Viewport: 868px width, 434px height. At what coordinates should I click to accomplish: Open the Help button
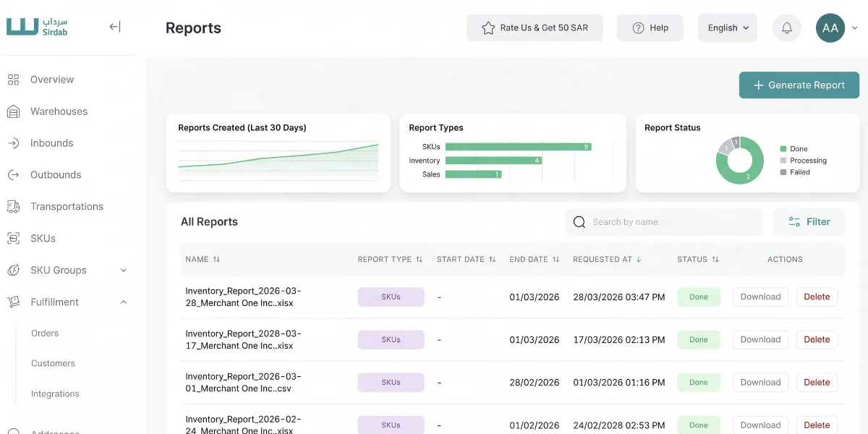(650, 27)
